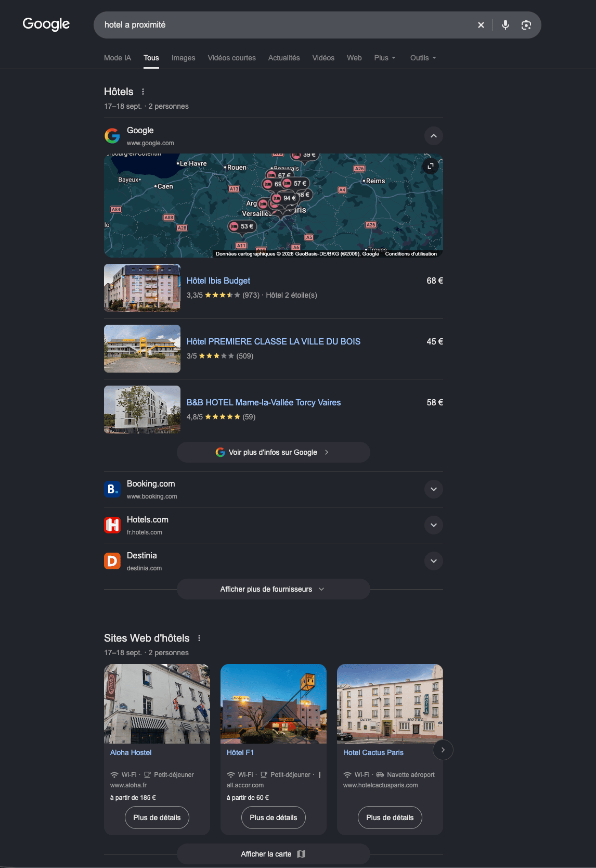596x868 pixels.
Task: Open the three-dot menu next to Sites Web d'hôtels
Action: pyautogui.click(x=199, y=638)
